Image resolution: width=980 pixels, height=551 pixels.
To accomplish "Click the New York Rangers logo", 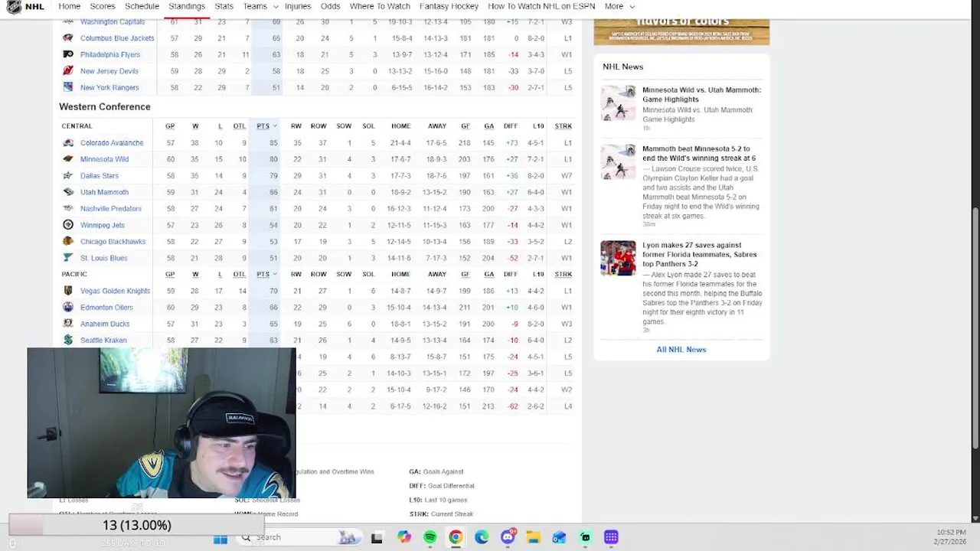I will [x=68, y=87].
